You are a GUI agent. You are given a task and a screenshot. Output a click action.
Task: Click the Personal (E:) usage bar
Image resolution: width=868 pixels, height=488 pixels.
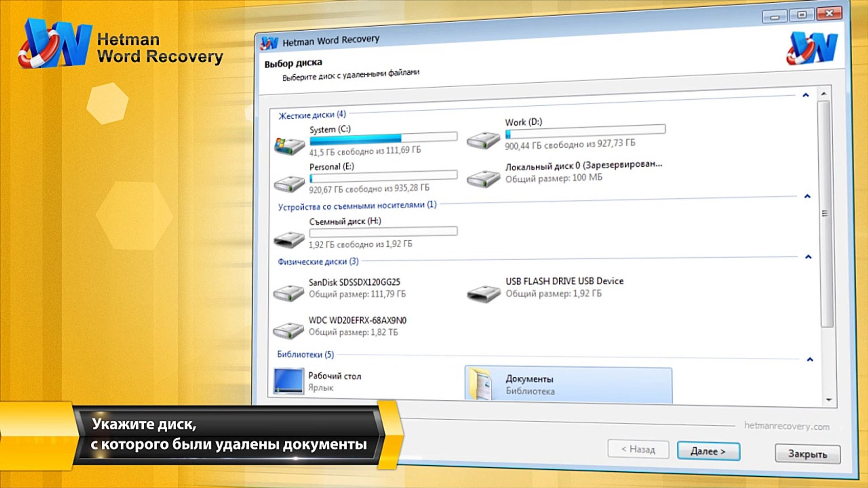tap(383, 176)
